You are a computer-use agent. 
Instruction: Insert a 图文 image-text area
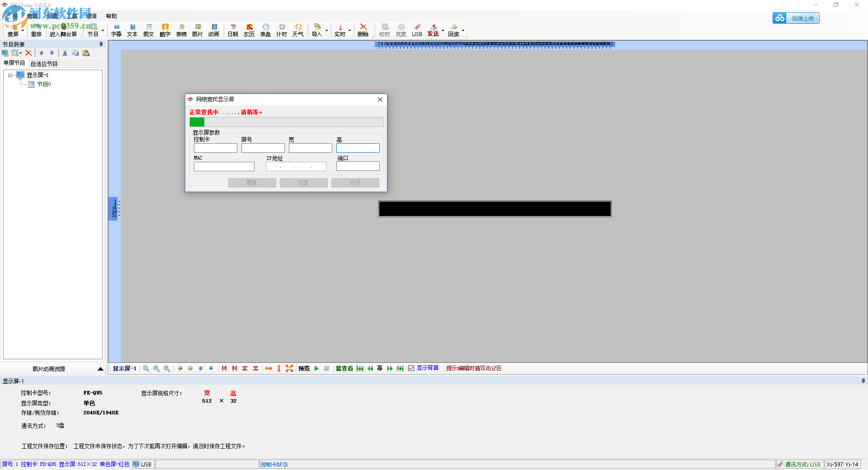point(149,30)
